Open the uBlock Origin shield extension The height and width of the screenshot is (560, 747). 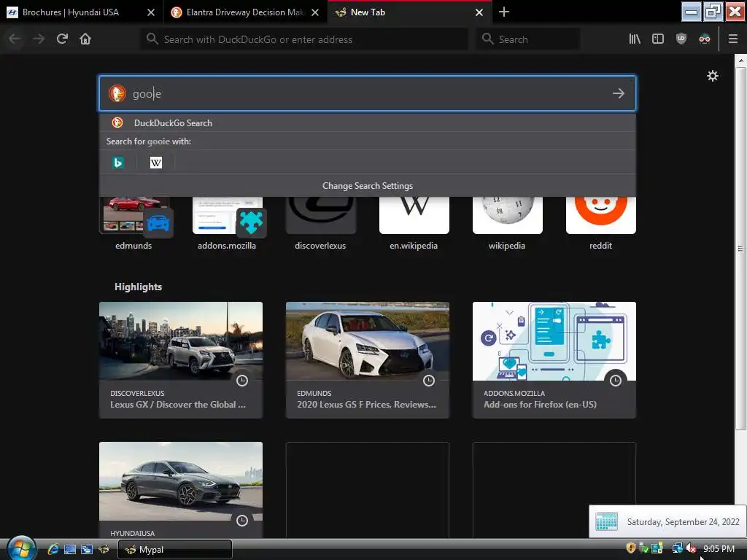tap(681, 39)
